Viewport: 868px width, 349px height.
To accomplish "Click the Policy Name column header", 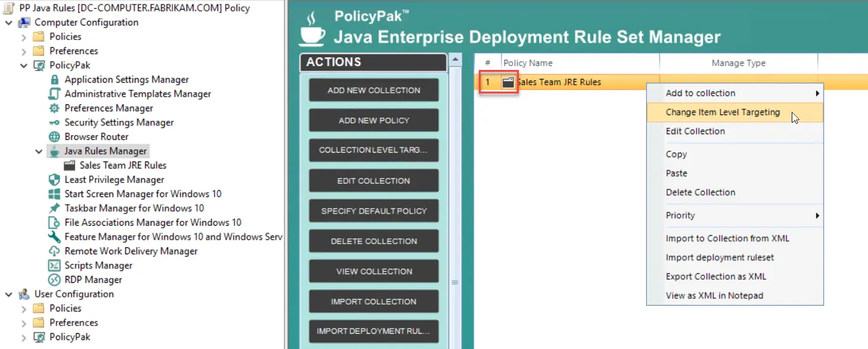I will pyautogui.click(x=580, y=63).
